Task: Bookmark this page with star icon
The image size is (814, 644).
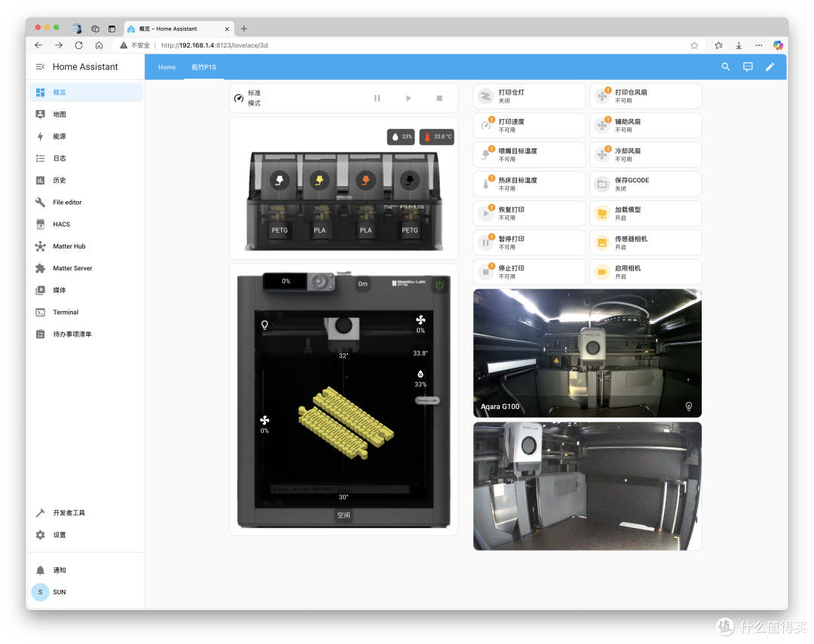Action: tap(694, 45)
